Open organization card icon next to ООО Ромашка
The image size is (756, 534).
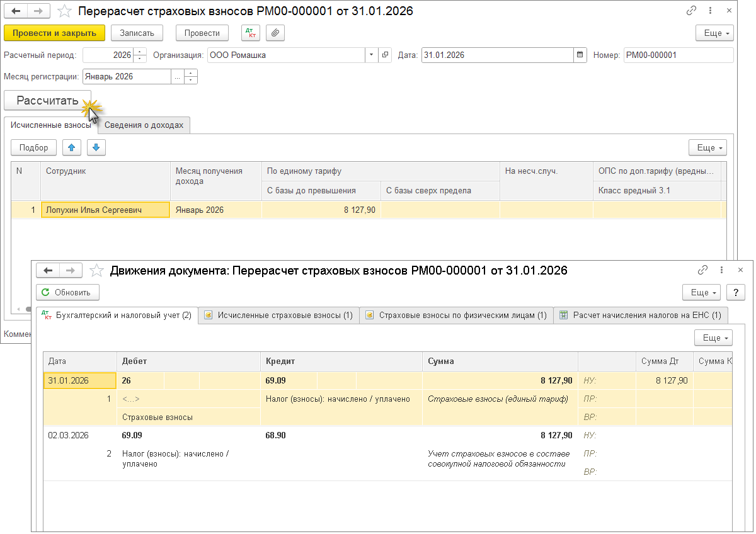point(386,55)
